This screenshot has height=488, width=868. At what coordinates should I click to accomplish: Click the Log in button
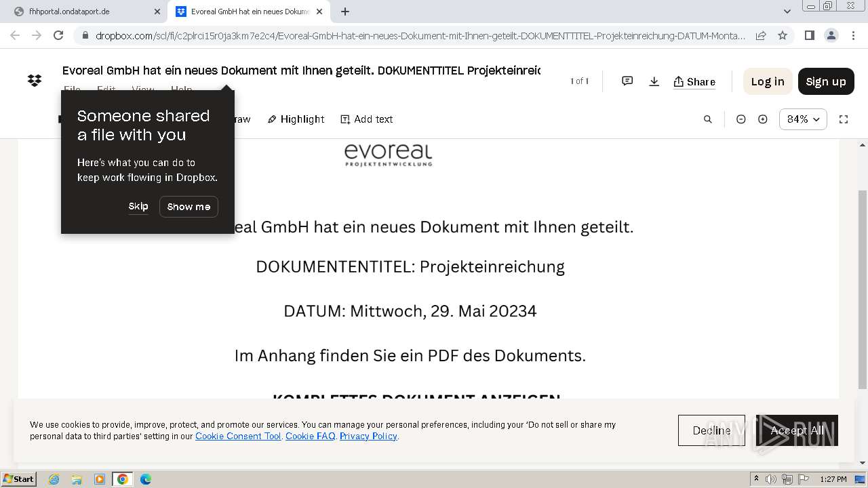(x=768, y=81)
